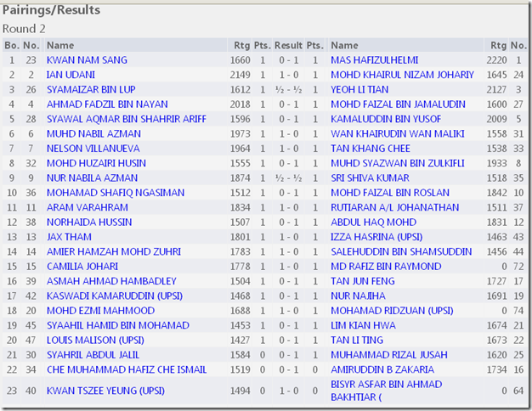Image resolution: width=532 pixels, height=411 pixels.
Task: Open YEOH LI TIAN player page
Action: (x=359, y=89)
